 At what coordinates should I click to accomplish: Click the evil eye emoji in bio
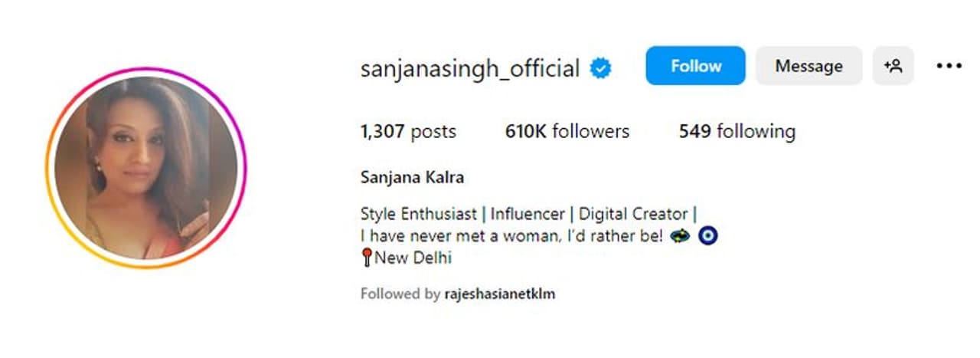[708, 236]
